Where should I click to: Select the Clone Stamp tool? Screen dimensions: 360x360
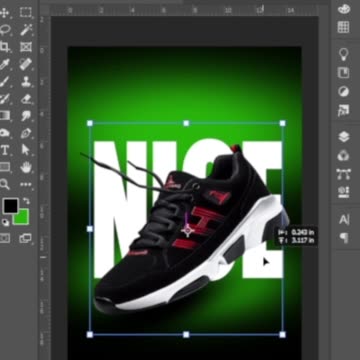coord(26,81)
